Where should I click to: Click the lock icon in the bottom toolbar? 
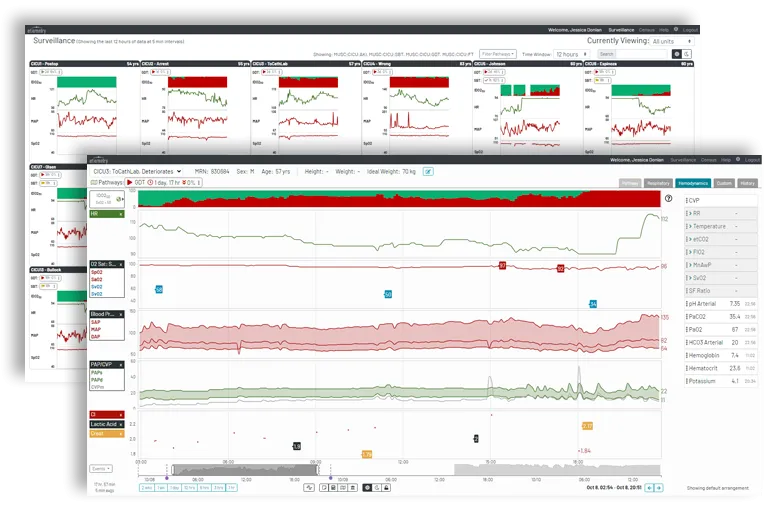[x=386, y=488]
